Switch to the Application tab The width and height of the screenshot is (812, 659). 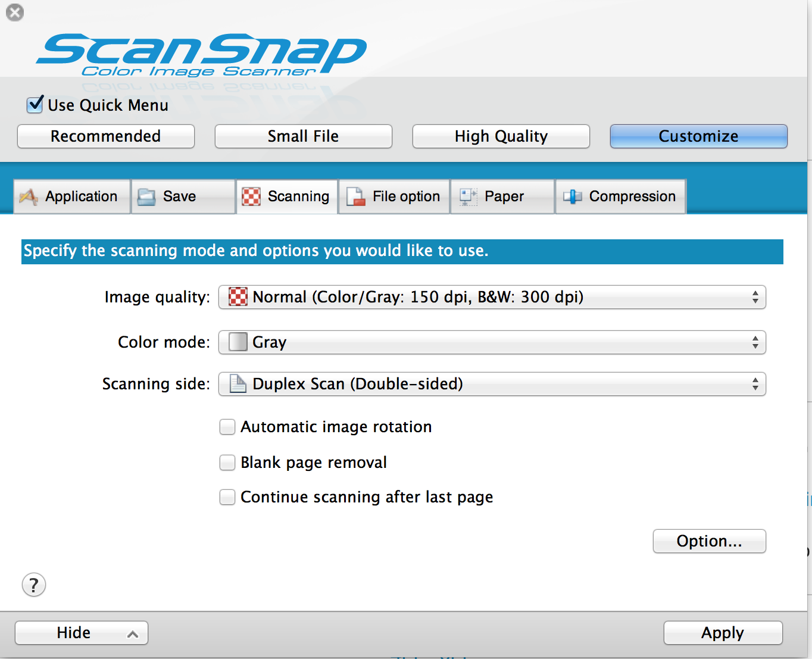(x=71, y=196)
